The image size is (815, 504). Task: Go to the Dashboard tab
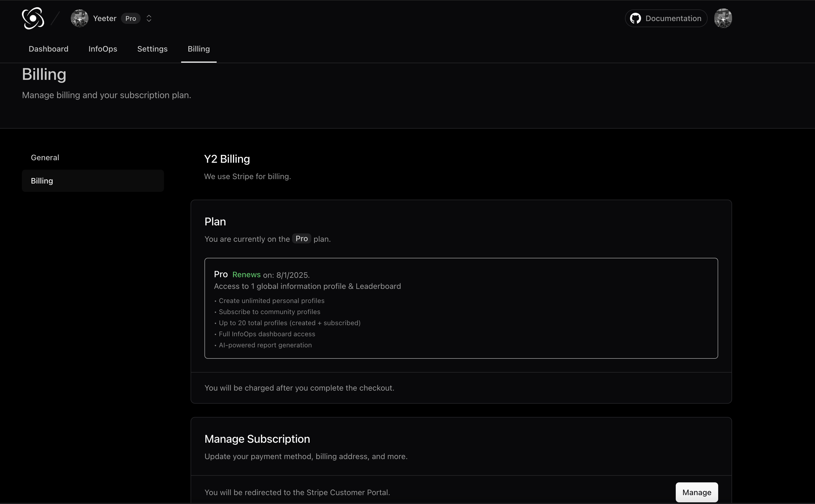coord(48,49)
